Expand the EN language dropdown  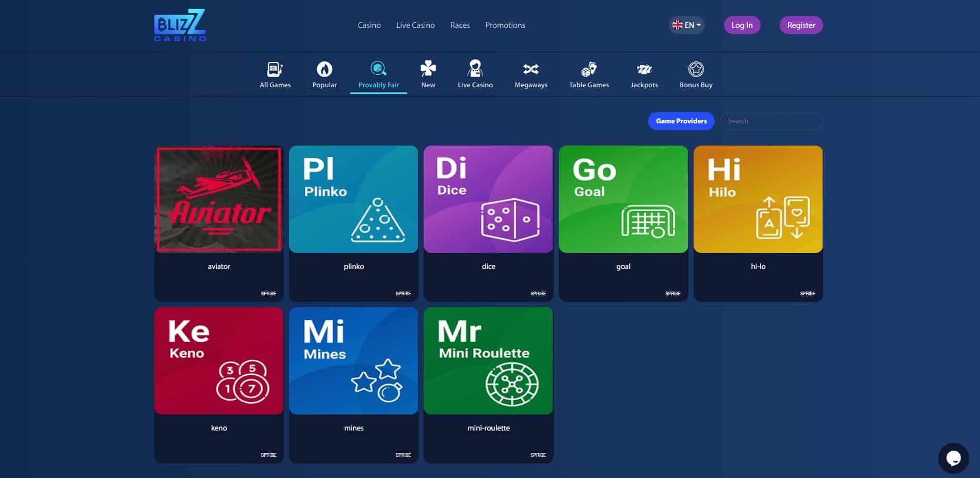[686, 25]
